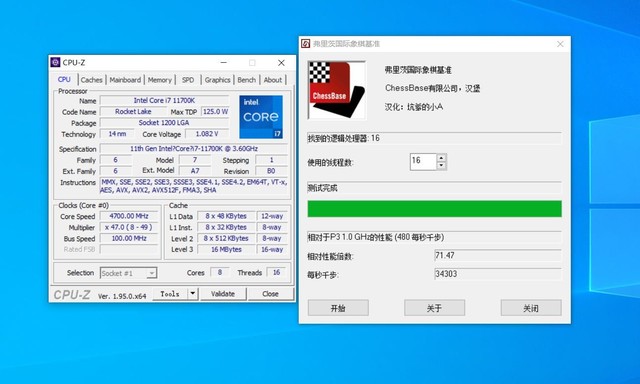The width and height of the screenshot is (640, 384).
Task: Click the Tools button in CPU-Z
Action: [x=170, y=294]
